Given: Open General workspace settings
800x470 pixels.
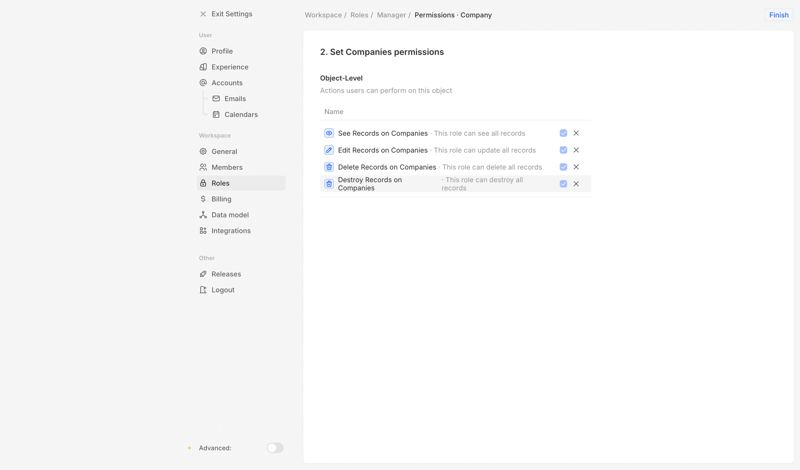Looking at the screenshot, I should (x=241, y=152).
